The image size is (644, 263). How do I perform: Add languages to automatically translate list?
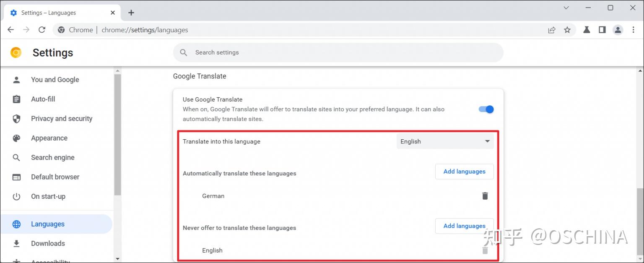pyautogui.click(x=465, y=172)
